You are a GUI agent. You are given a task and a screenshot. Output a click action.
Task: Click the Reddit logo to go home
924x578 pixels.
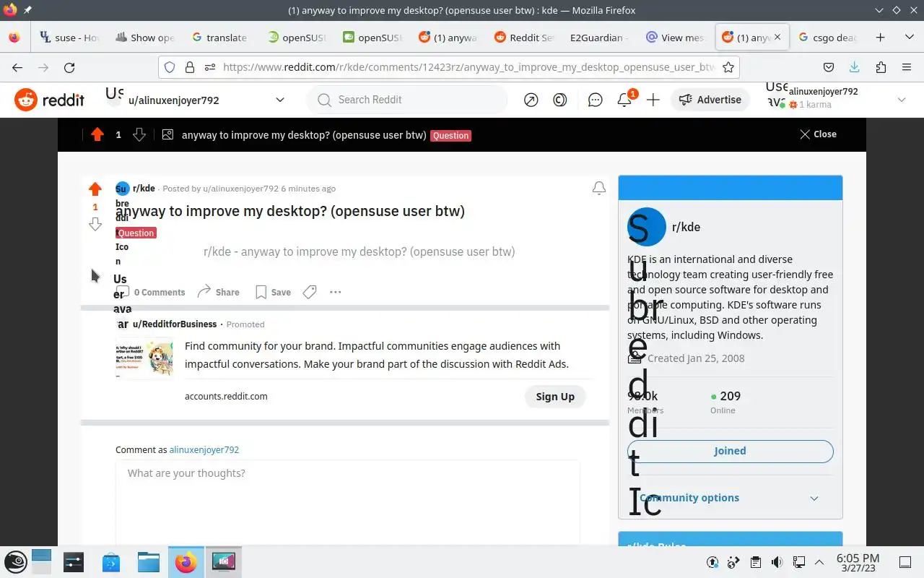49,100
